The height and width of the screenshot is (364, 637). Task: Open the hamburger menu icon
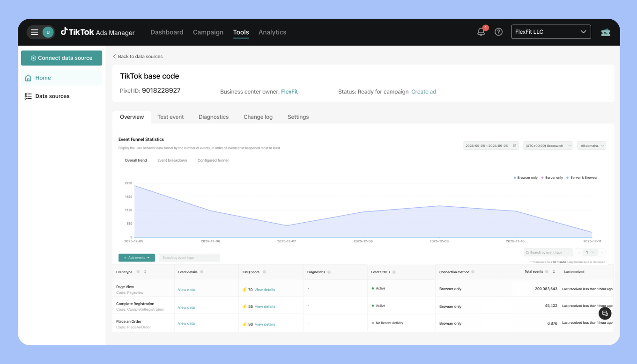[34, 32]
